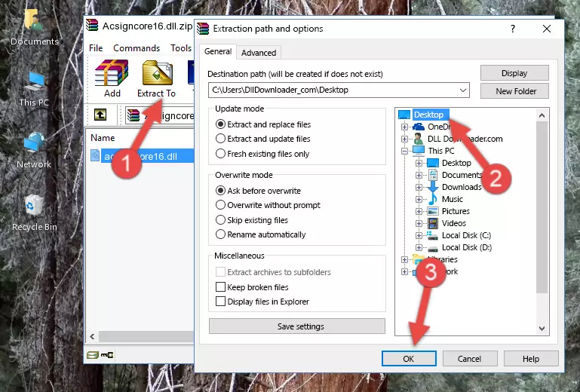Click the WinRAR file list scroll left arrow
The height and width of the screenshot is (392, 580).
[92, 336]
